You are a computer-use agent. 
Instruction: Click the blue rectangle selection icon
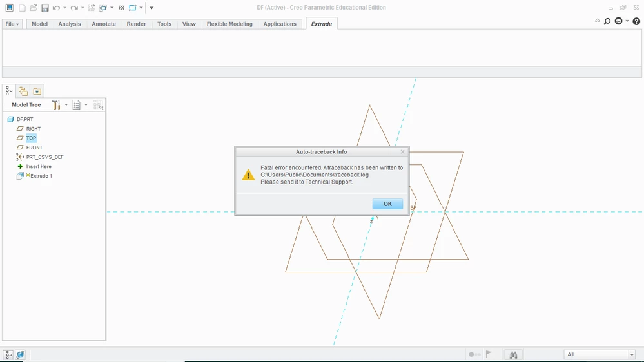point(132,7)
